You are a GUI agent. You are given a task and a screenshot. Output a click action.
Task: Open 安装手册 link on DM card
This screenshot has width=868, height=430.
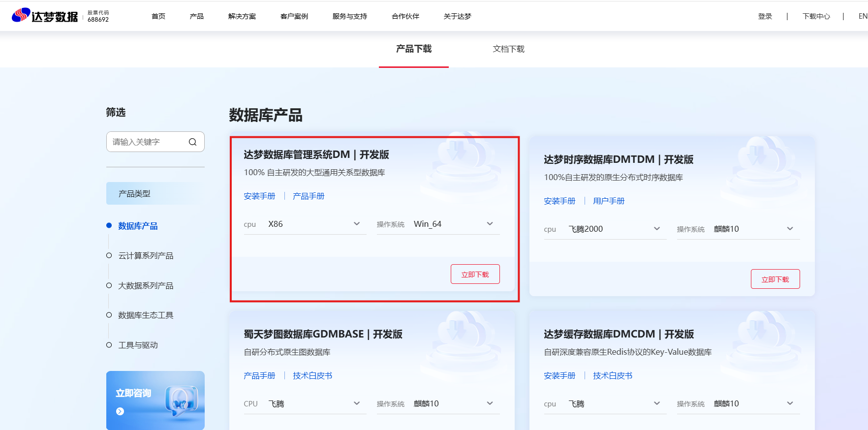(259, 196)
